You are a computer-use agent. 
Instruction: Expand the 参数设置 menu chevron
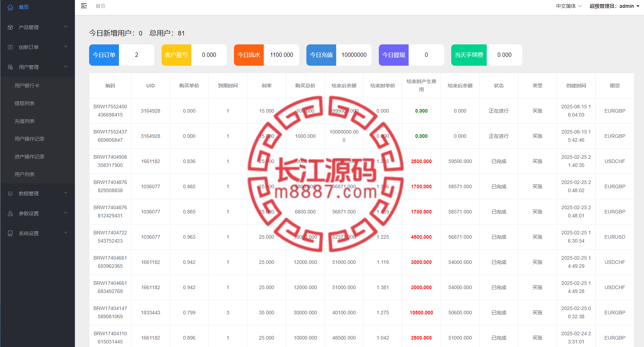[x=66, y=213]
